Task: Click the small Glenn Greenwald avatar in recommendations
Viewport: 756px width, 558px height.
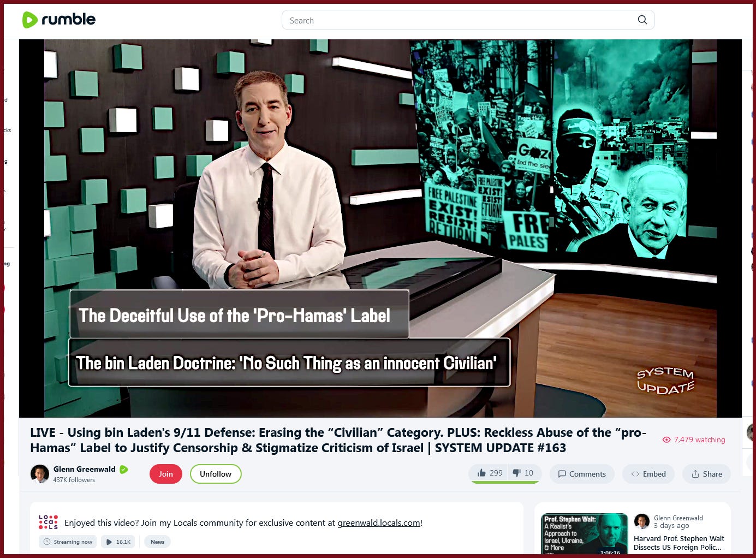Action: [x=642, y=521]
